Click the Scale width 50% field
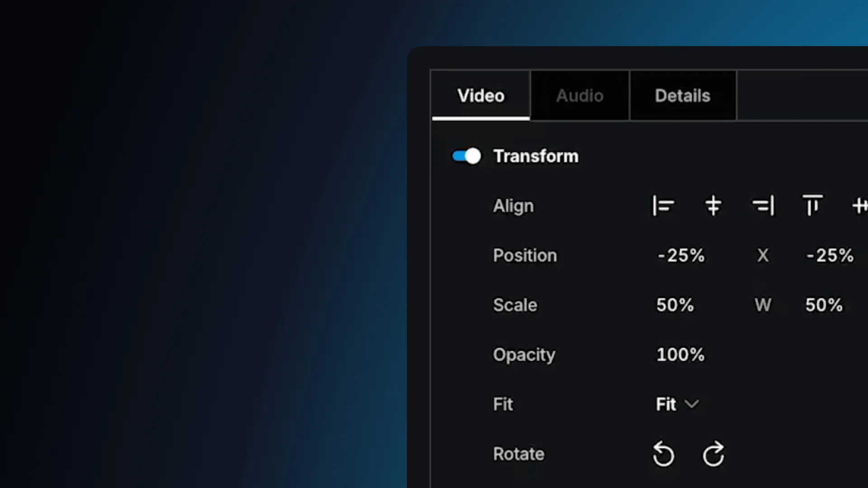Viewport: 868px width, 488px height. click(824, 305)
